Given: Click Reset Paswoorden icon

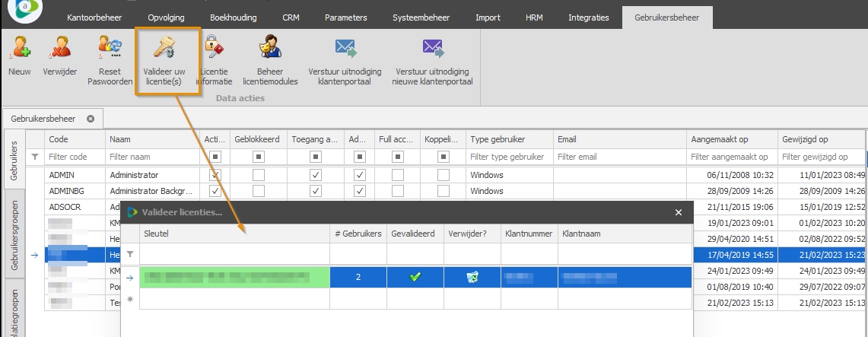Looking at the screenshot, I should click(x=110, y=50).
